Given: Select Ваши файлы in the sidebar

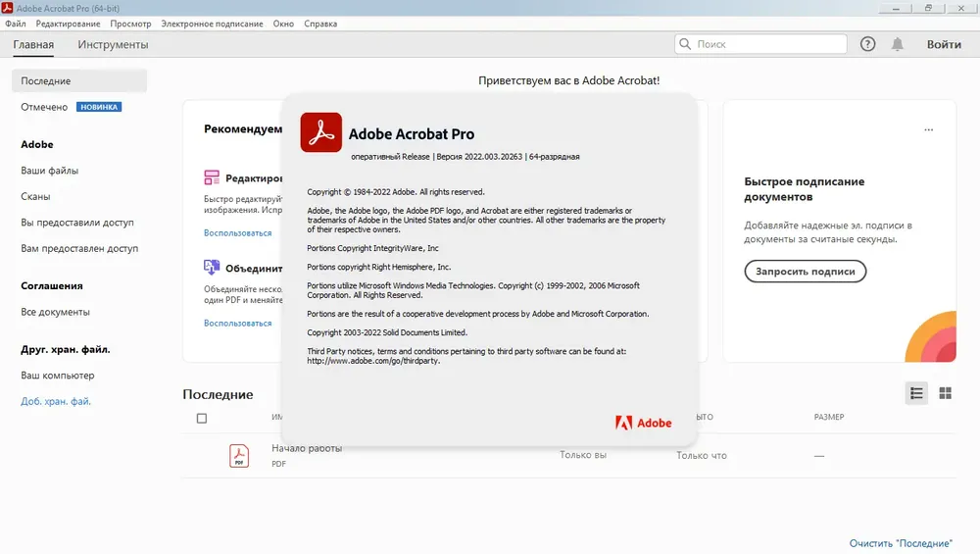Looking at the screenshot, I should (x=49, y=171).
